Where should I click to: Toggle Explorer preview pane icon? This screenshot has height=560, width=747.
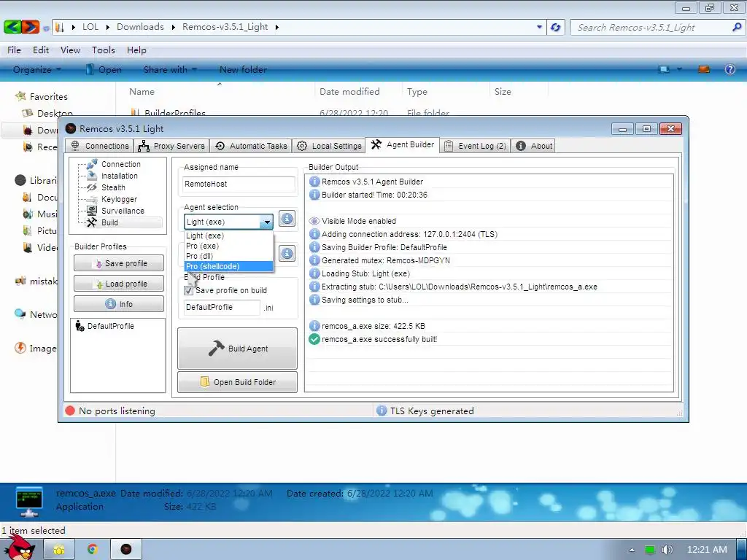click(x=704, y=69)
